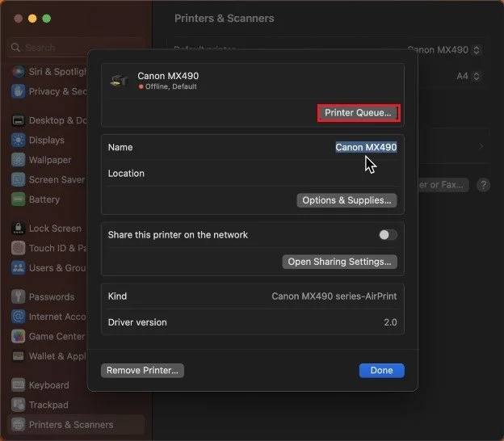Click the Wallpaper sidebar icon

pyautogui.click(x=18, y=160)
